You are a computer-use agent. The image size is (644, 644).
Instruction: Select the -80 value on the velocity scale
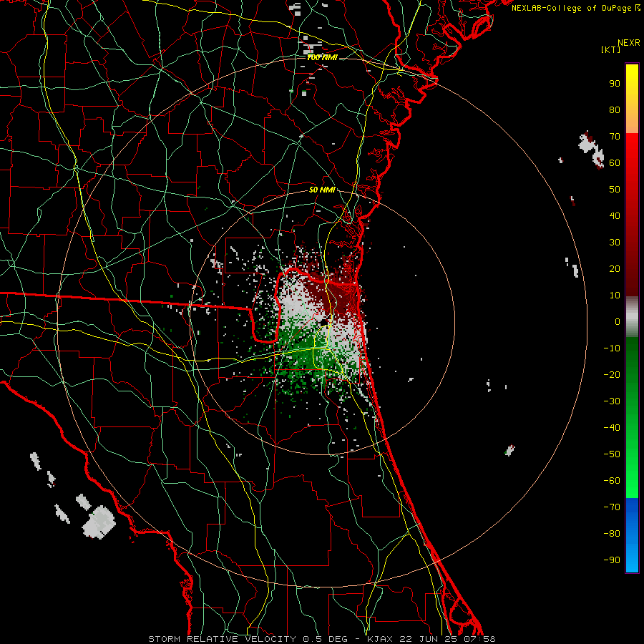coord(612,534)
